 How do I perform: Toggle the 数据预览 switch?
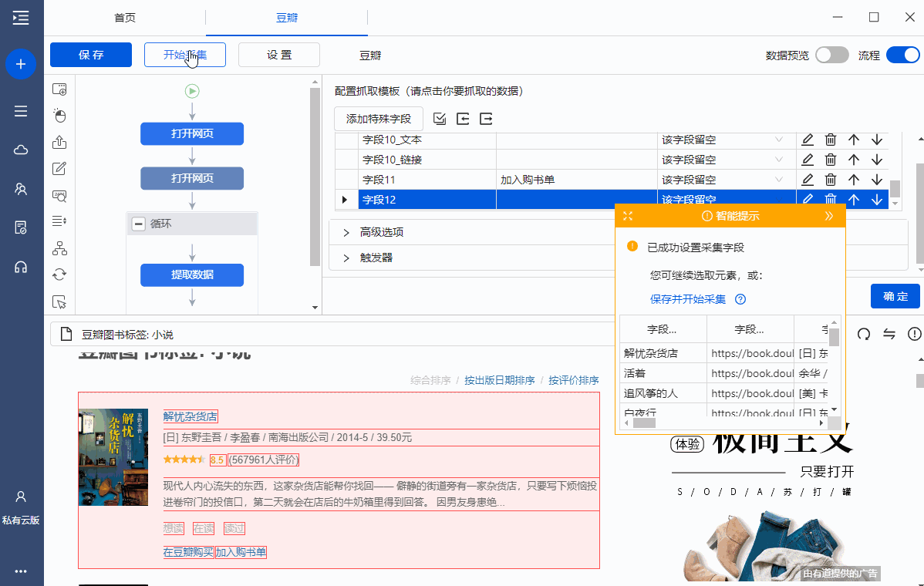(x=832, y=55)
